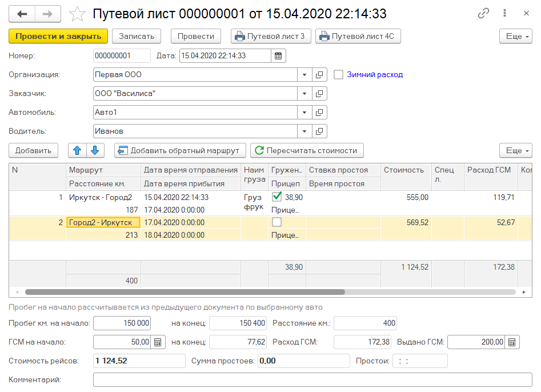Open the Водитель record via open icon
The width and height of the screenshot is (541, 392).
(x=319, y=131)
